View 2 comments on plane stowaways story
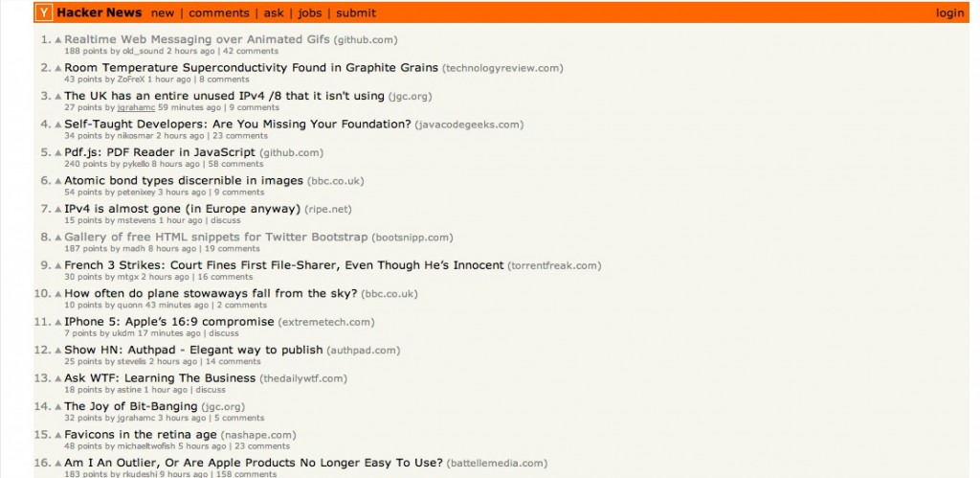 (242, 306)
